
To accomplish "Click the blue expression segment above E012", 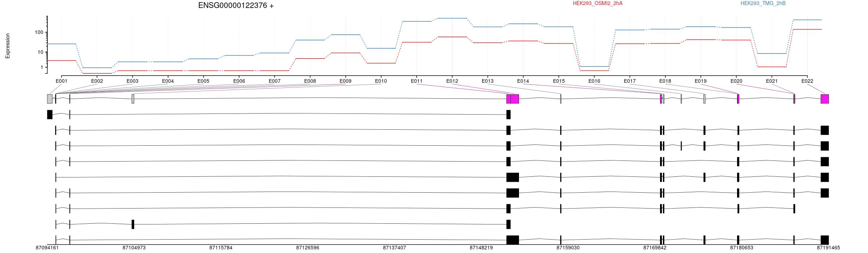I will (x=452, y=18).
